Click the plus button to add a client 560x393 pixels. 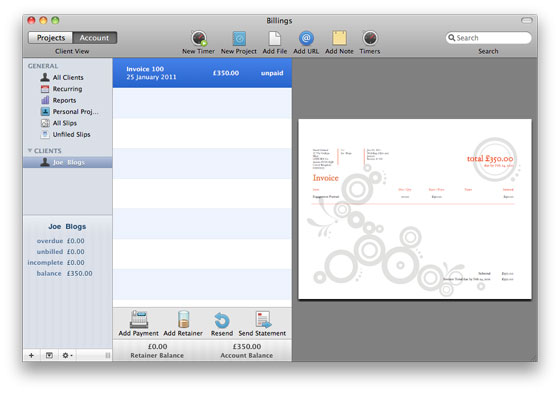click(31, 355)
